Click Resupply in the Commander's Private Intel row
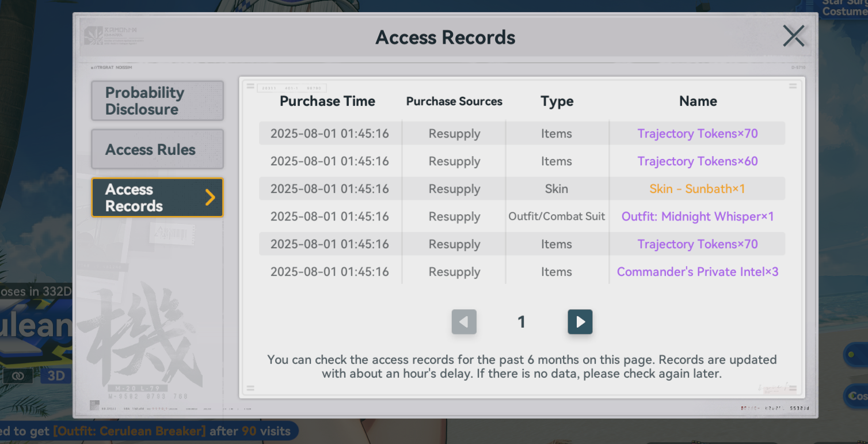 [x=454, y=272]
